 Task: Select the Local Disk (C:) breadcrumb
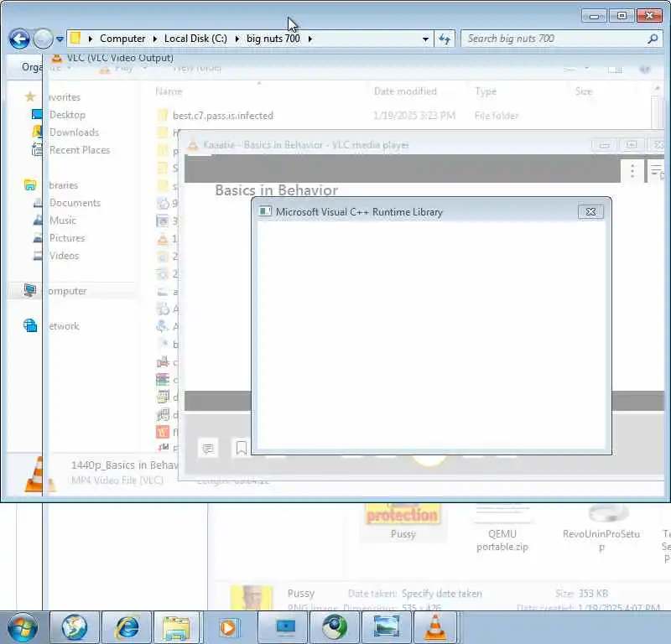[x=195, y=39]
